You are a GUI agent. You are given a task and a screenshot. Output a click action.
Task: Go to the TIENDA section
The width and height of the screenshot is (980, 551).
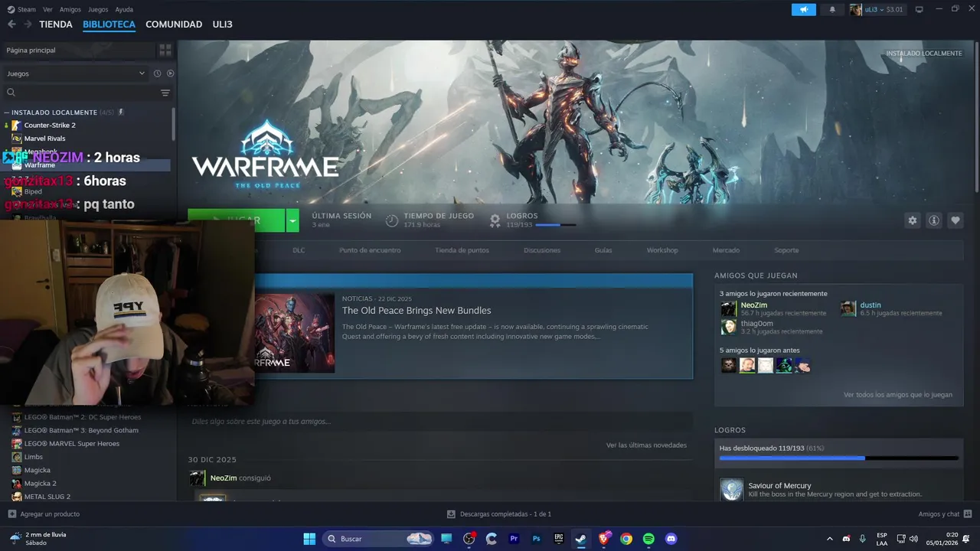point(56,24)
